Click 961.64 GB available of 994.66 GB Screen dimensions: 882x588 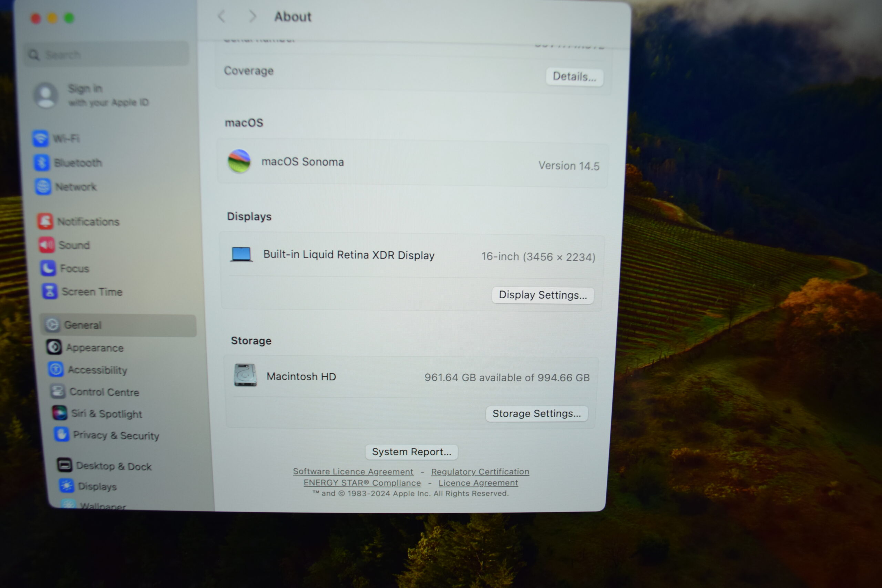tap(507, 378)
